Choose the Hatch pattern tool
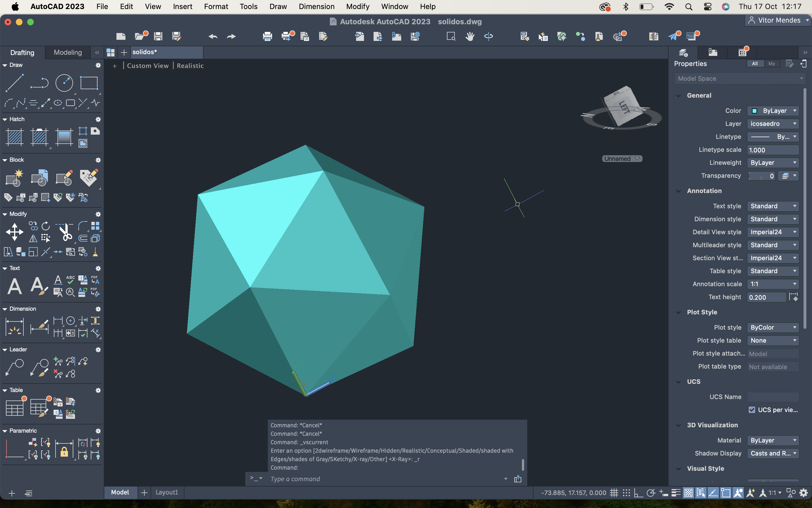This screenshot has width=812, height=508. point(15,137)
